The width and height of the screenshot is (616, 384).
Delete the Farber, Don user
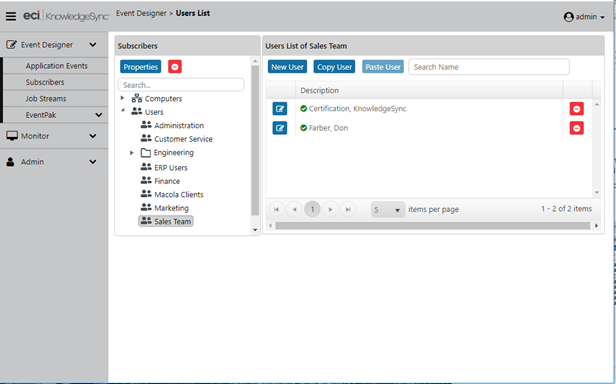coord(577,128)
